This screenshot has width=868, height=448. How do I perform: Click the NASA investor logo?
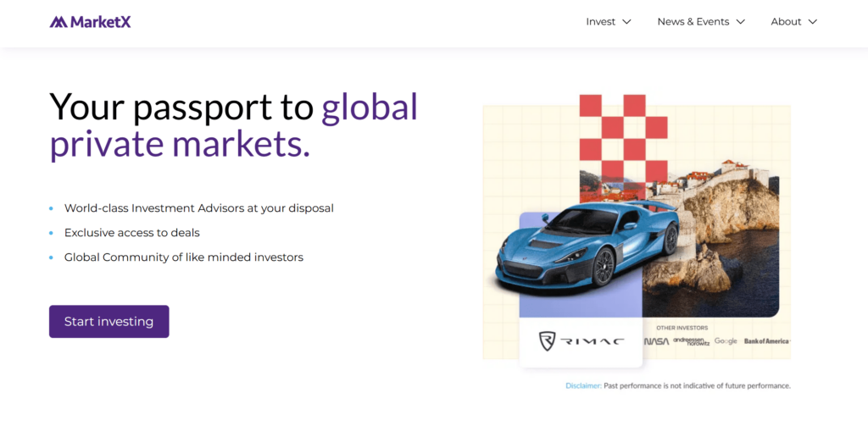(657, 342)
